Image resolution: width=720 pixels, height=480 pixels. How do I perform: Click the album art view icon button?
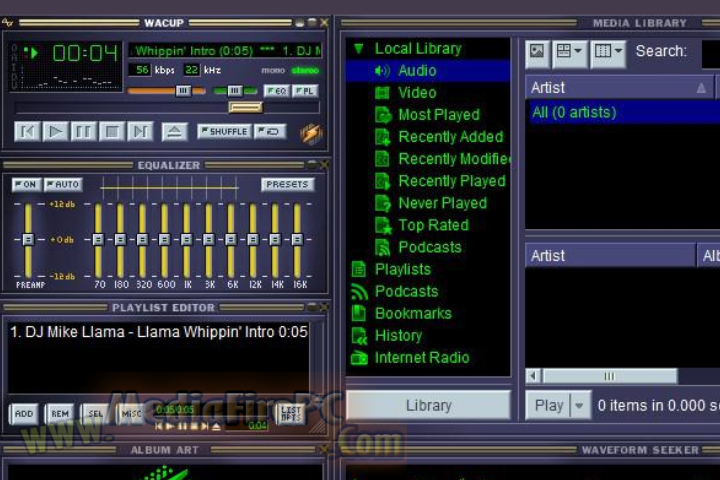tap(537, 52)
